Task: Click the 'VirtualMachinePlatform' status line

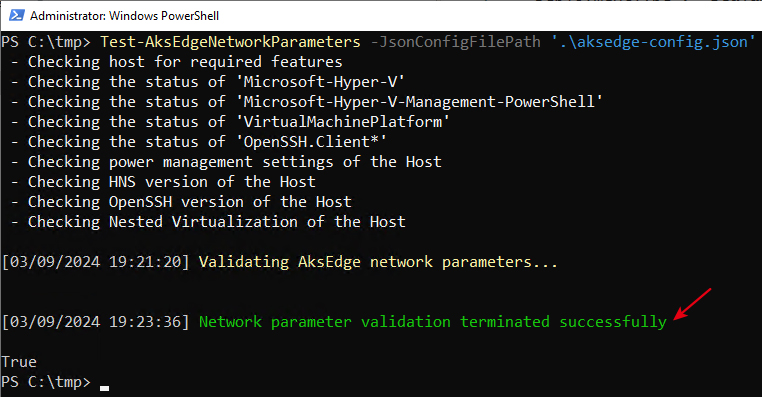Action: (230, 121)
